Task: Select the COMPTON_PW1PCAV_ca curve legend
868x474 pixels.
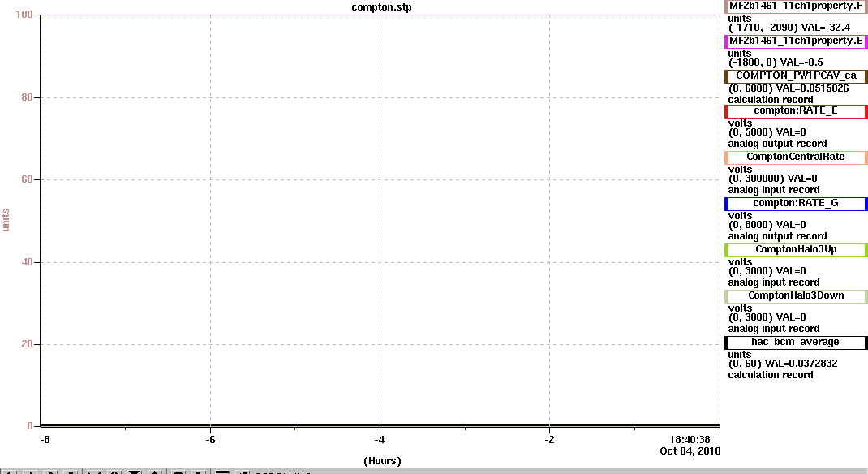Action: click(796, 76)
